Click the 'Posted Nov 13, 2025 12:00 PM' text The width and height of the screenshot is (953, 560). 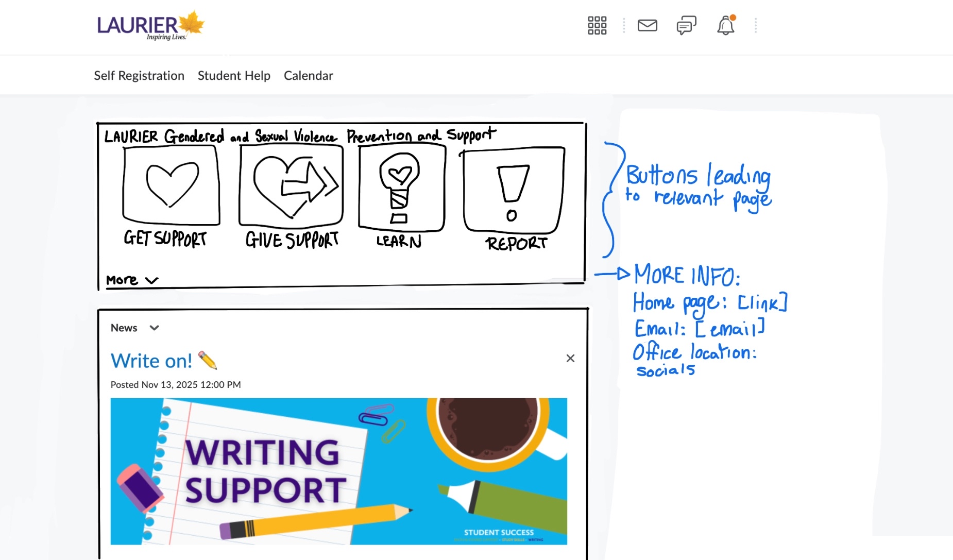tap(176, 385)
